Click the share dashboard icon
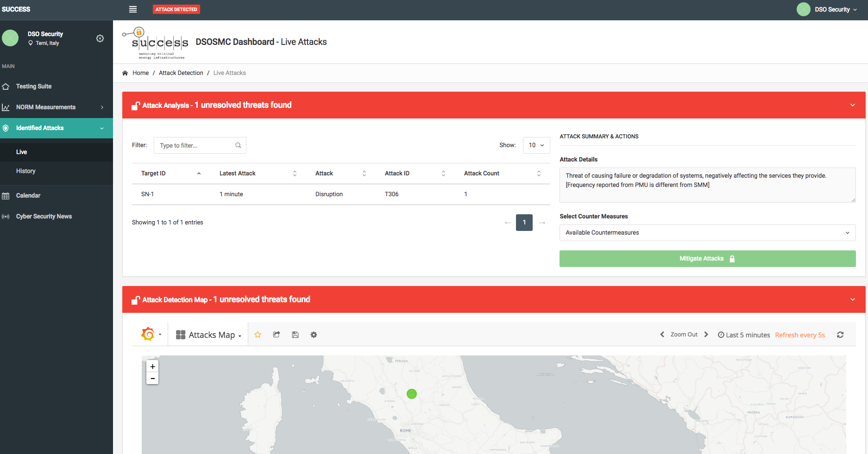868x454 pixels. [277, 335]
